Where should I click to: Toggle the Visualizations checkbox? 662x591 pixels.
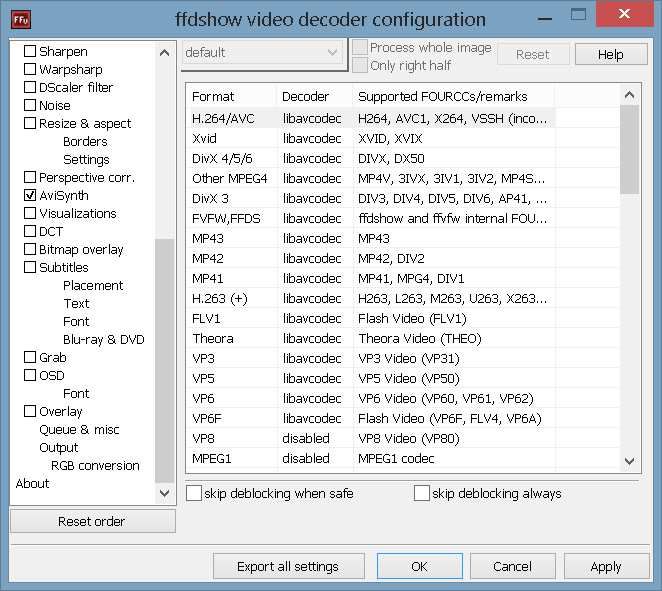click(30, 213)
